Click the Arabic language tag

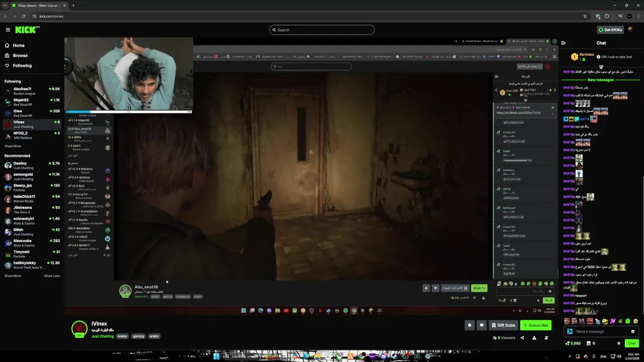click(122, 336)
